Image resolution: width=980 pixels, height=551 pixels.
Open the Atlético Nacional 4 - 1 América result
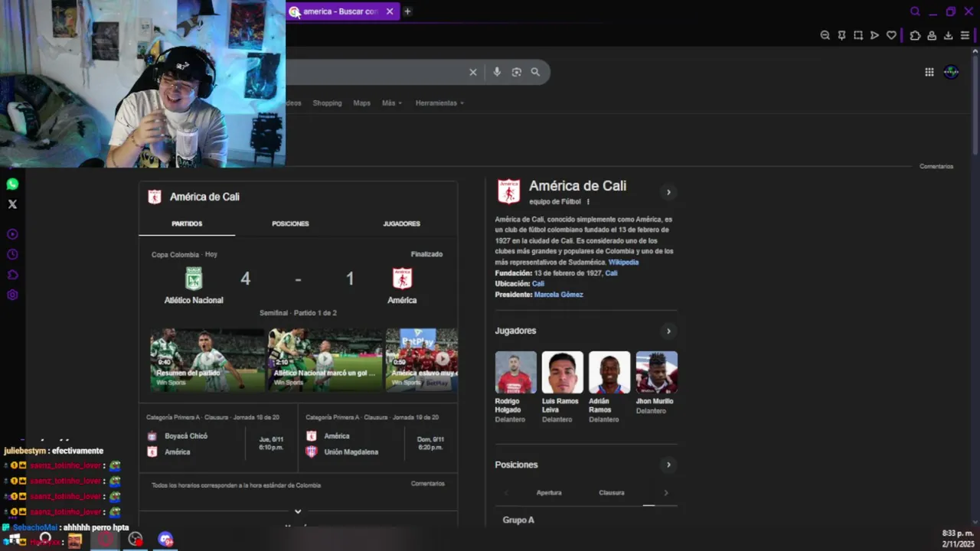click(x=298, y=283)
